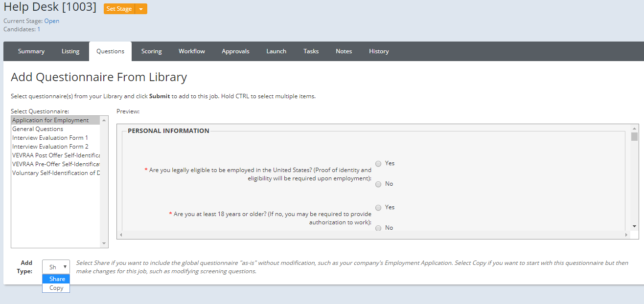Open the Approvals tab
Screen dimensions: 644x304
(x=235, y=51)
